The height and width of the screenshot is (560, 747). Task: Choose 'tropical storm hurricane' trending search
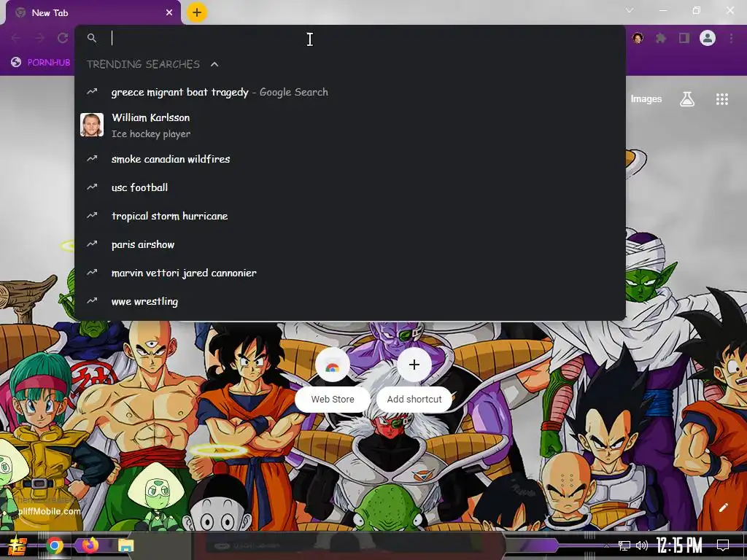coord(349,216)
